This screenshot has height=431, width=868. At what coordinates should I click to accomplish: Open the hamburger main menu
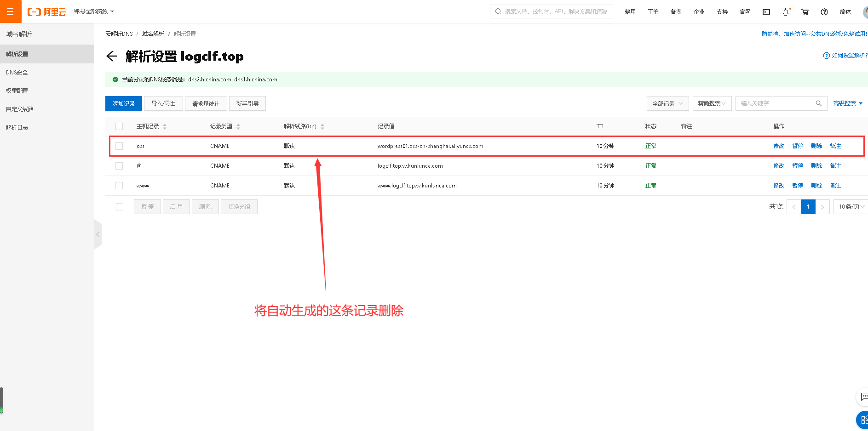click(x=10, y=11)
